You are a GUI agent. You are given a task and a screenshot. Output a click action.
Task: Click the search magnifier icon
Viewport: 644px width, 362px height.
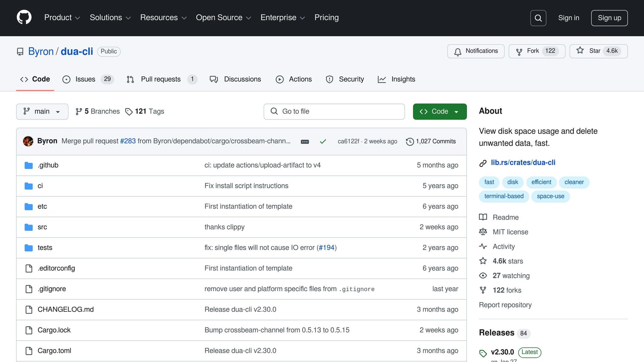538,18
